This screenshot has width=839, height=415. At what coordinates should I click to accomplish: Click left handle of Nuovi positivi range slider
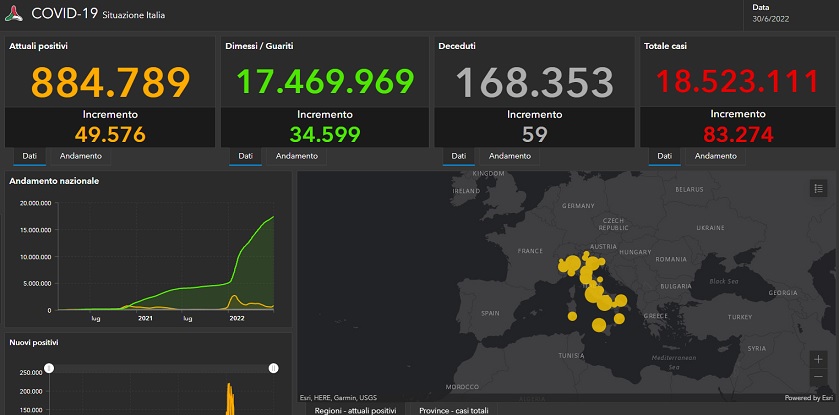click(x=49, y=368)
